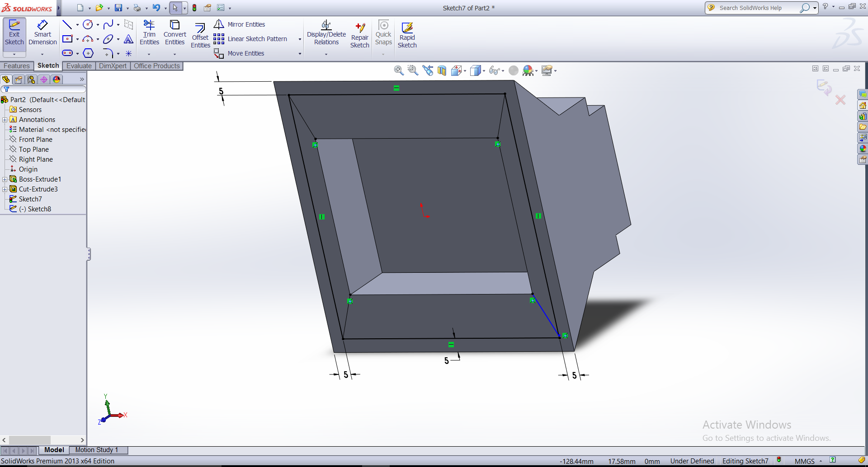The height and width of the screenshot is (467, 868).
Task: Toggle Section View icon
Action: click(442, 70)
